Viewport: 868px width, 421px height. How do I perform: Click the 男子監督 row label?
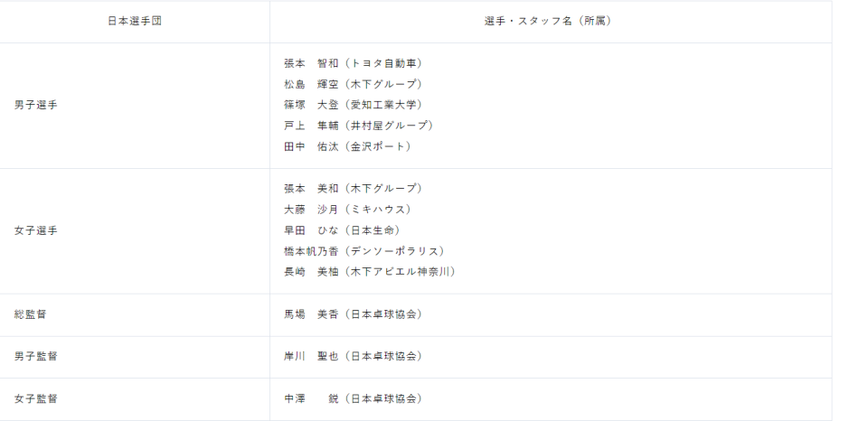click(36, 357)
